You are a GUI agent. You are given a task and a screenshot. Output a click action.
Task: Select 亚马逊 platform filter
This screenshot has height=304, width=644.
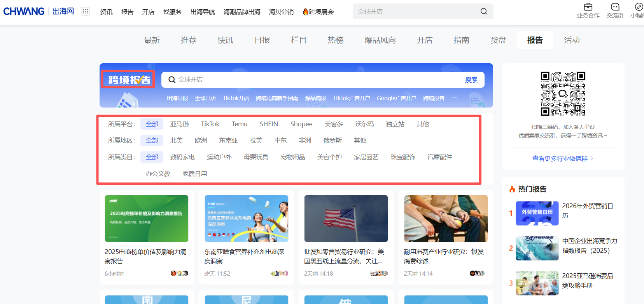[x=179, y=124]
